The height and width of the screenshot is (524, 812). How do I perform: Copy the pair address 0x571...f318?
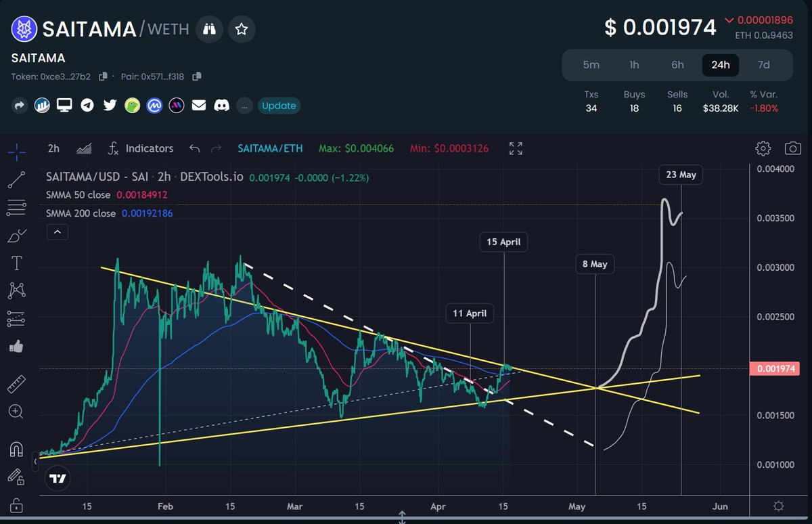(x=197, y=77)
